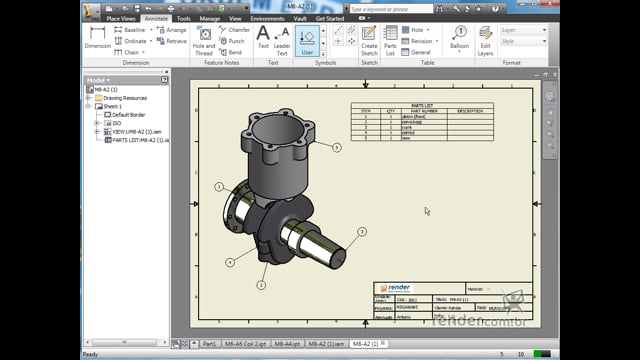
Task: Click the Create Sketch tool
Action: (369, 41)
